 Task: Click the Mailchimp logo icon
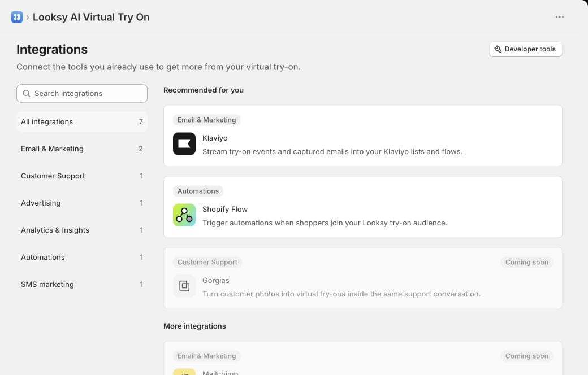184,372
